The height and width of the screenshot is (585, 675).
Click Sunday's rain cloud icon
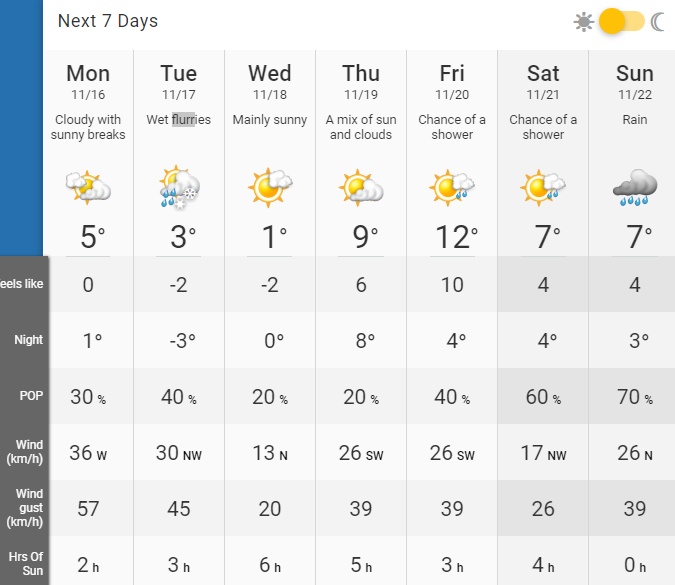pos(635,187)
